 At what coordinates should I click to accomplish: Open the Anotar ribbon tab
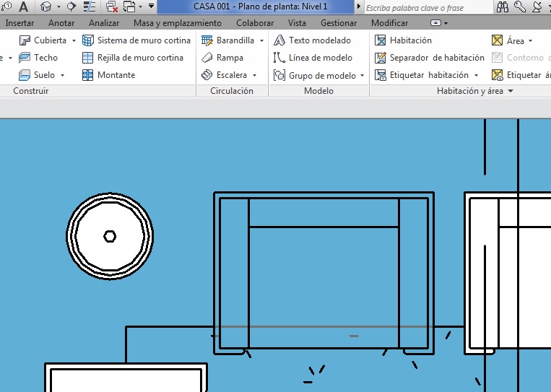point(61,23)
